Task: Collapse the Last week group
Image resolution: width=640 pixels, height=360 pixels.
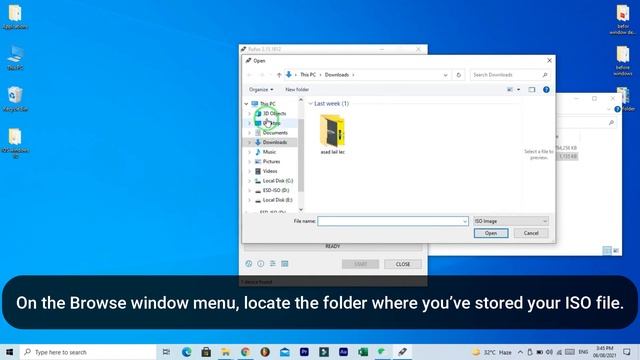Action: click(x=311, y=104)
